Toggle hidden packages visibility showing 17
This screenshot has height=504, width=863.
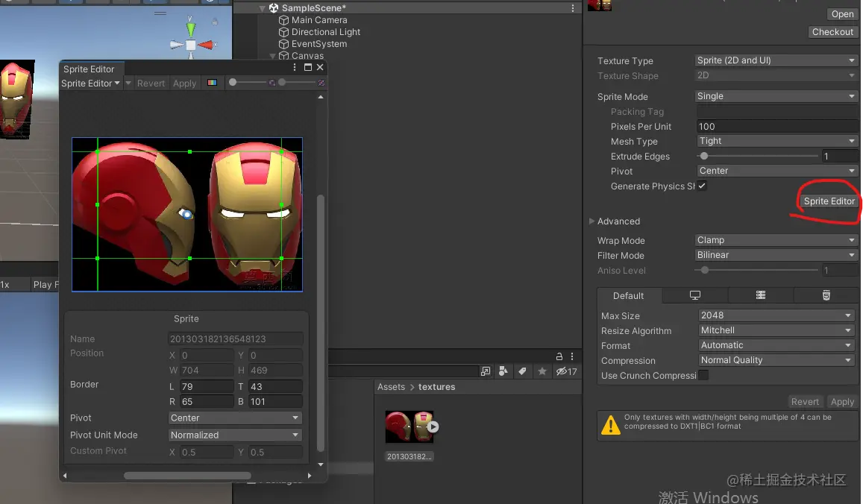tap(566, 371)
